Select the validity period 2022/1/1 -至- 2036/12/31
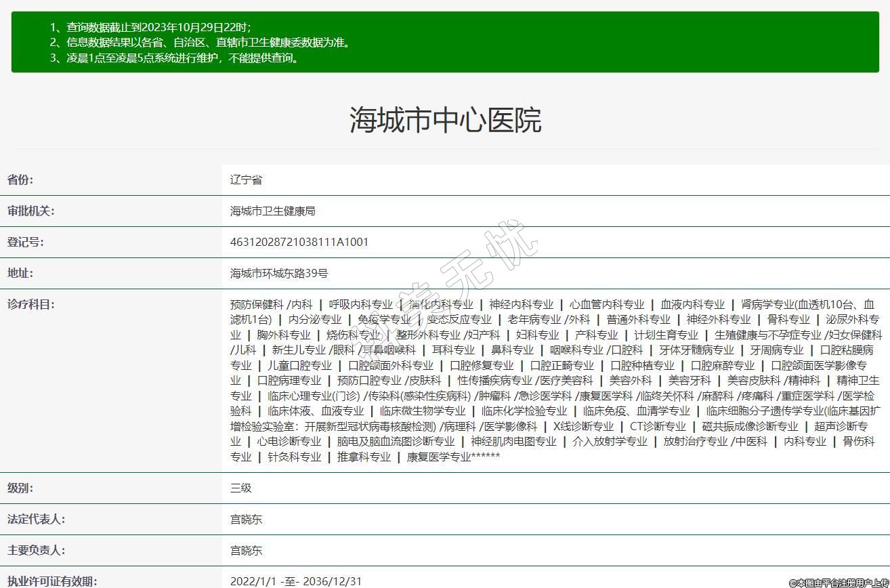The image size is (890, 588). 296,581
